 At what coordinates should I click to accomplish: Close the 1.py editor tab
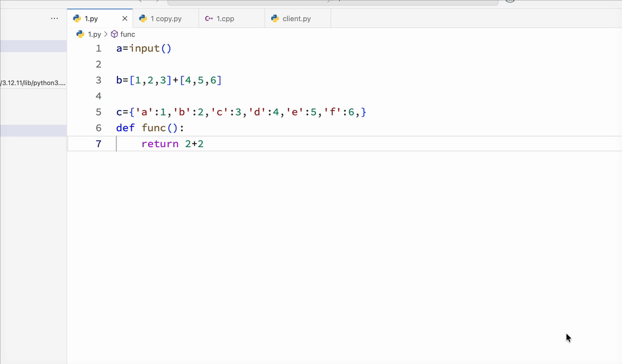coord(125,19)
